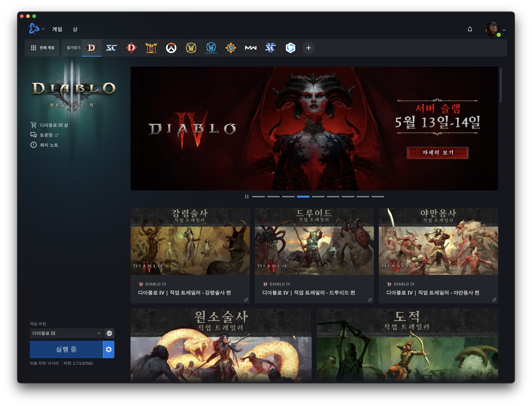Open the 원소술사 trailer thumbnail
This screenshot has width=532, height=406.
221,345
